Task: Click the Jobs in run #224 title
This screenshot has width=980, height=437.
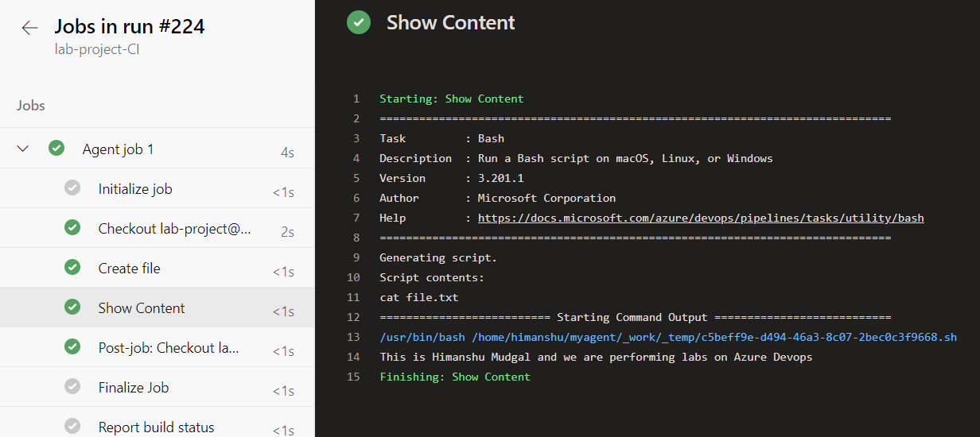Action: click(130, 26)
